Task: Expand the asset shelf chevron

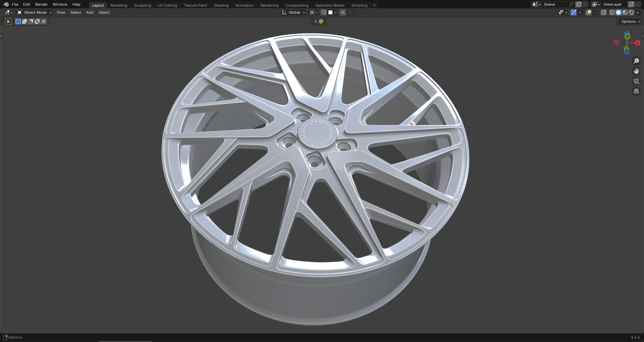Action: click(x=316, y=21)
